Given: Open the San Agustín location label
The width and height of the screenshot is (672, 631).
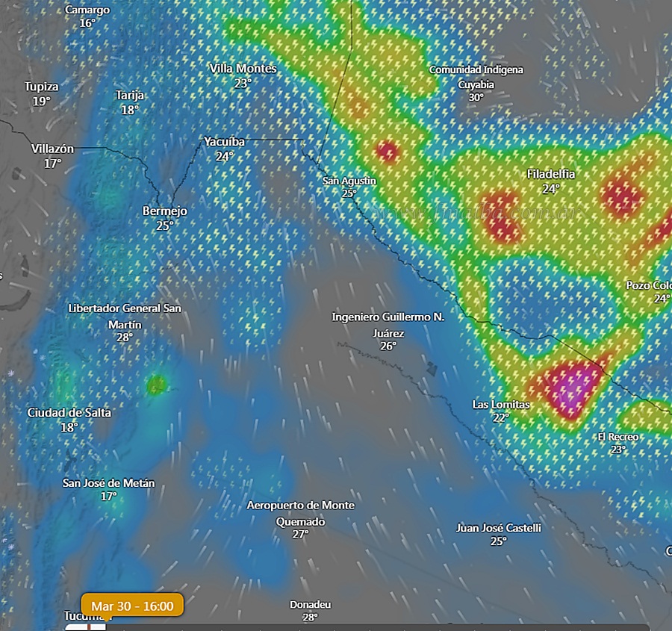Looking at the screenshot, I should coord(349,181).
